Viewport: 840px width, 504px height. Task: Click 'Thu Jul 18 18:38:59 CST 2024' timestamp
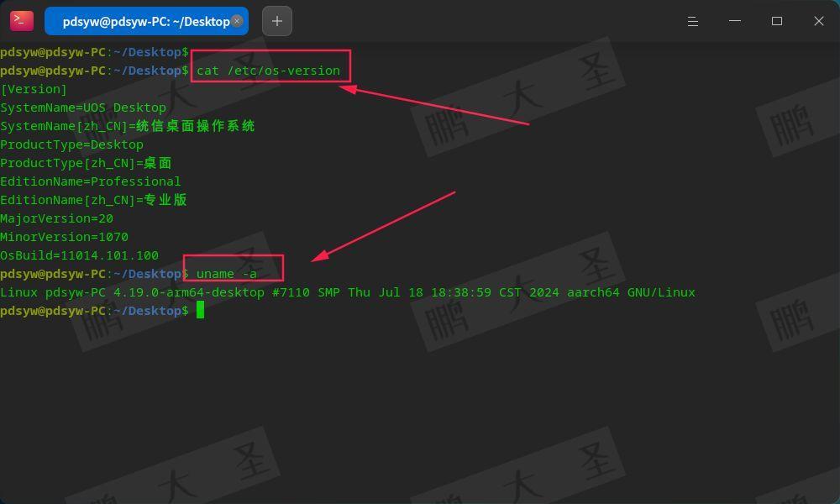point(454,292)
